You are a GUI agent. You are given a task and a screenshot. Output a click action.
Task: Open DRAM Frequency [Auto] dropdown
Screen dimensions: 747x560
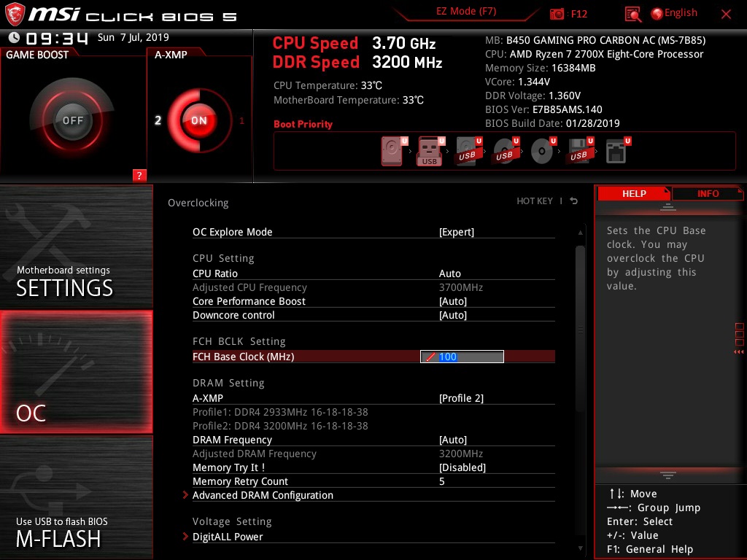452,440
